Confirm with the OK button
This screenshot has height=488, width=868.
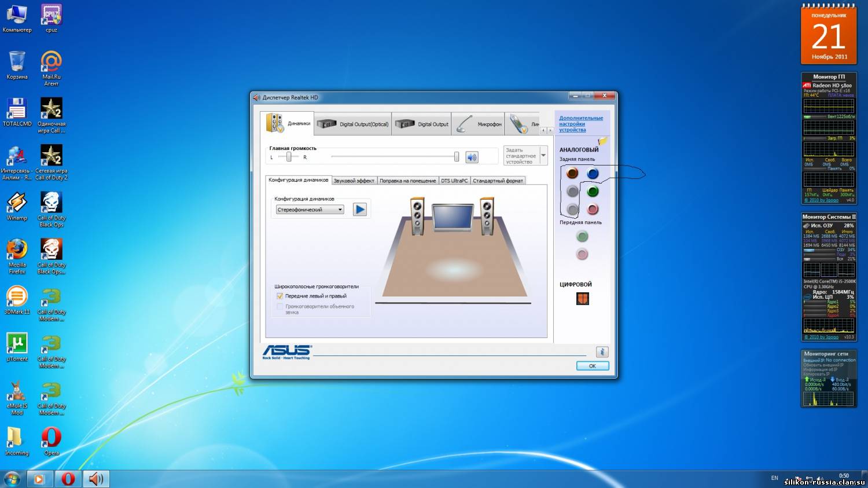coord(593,366)
